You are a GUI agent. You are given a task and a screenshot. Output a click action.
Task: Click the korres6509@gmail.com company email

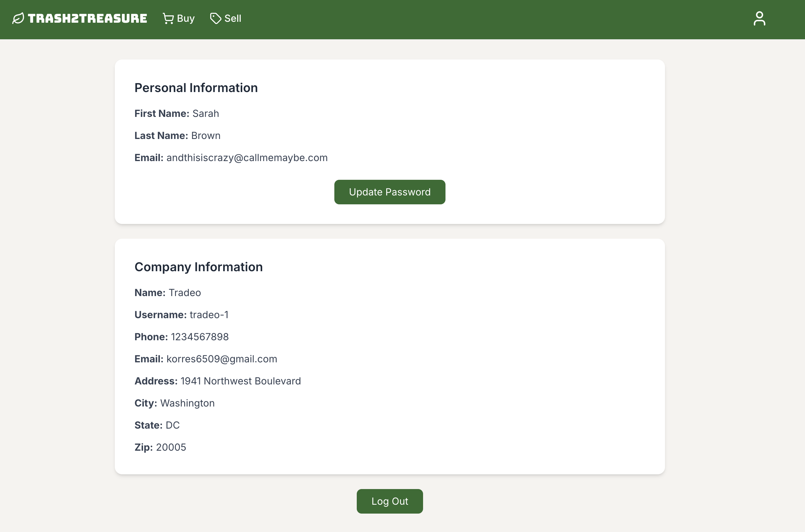tap(222, 359)
